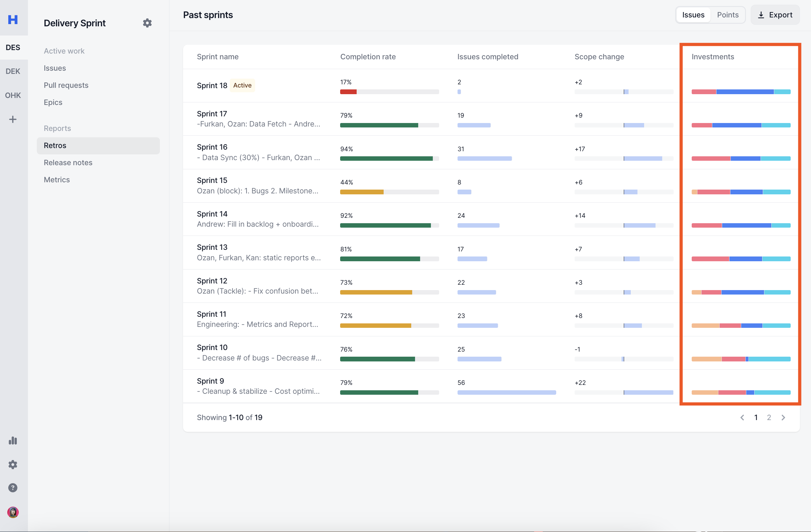Screen dimensions: 811x532
Task: Select the DEK team tab
Action: point(13,71)
